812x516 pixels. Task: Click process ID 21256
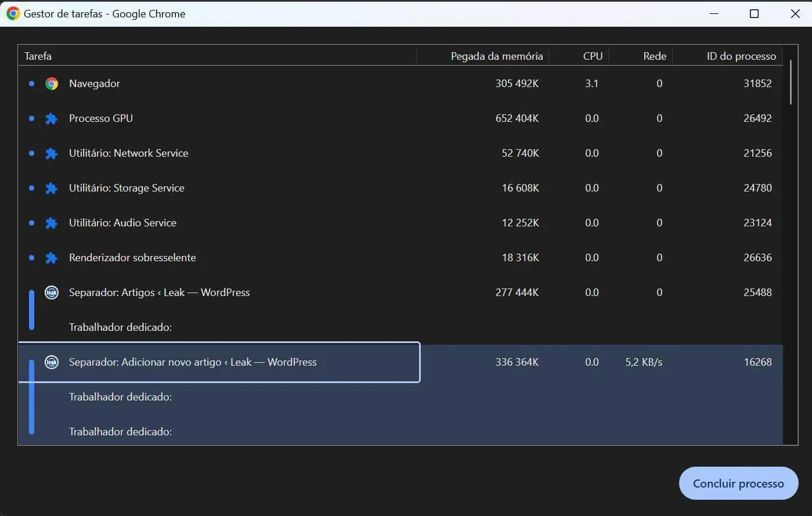click(757, 153)
